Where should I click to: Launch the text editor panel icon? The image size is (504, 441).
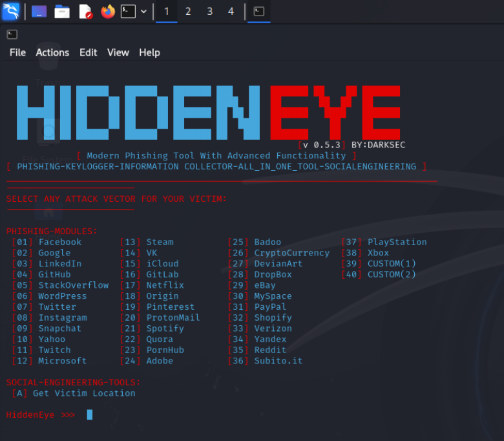click(x=85, y=12)
